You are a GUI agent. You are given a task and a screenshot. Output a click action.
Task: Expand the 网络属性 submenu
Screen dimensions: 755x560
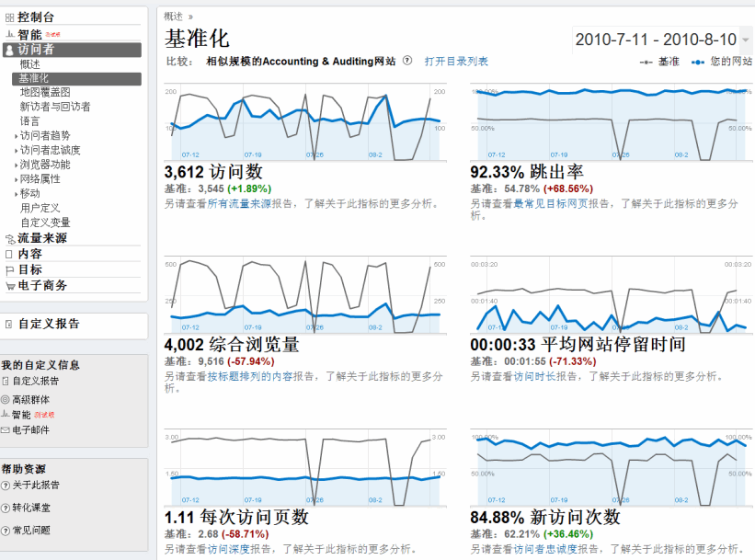point(16,179)
